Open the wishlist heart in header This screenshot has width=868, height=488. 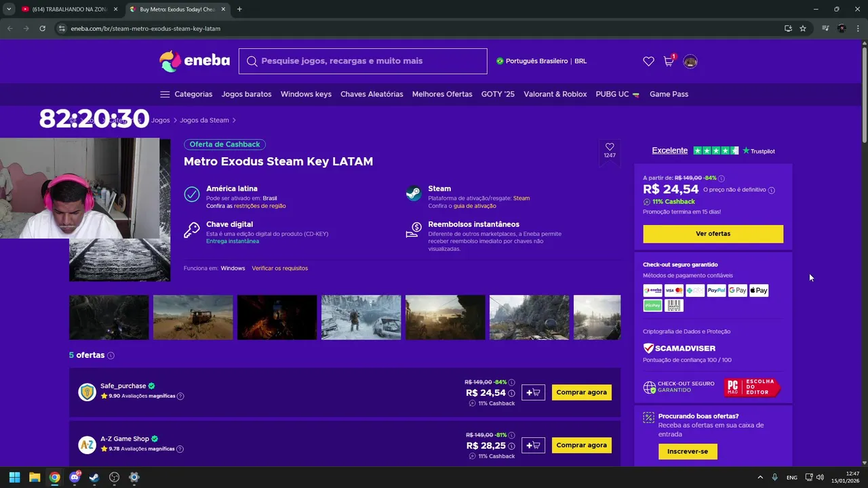tap(648, 62)
